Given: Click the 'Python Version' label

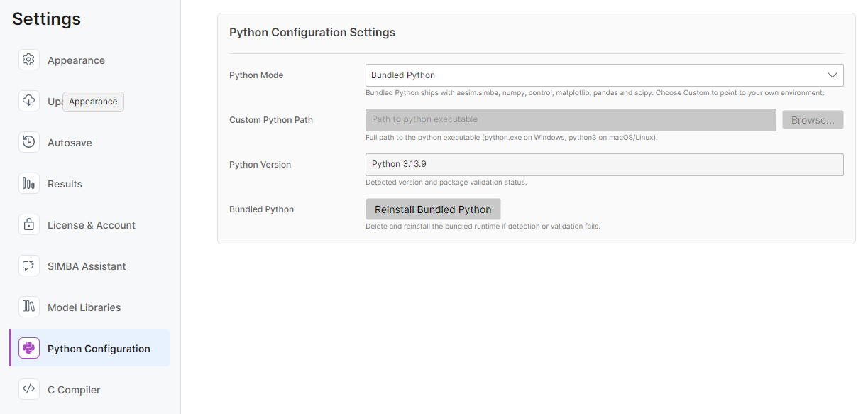Looking at the screenshot, I should click(260, 165).
